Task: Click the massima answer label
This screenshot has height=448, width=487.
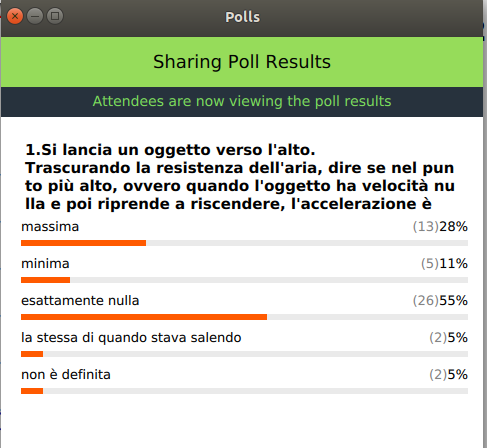Action: pyautogui.click(x=50, y=227)
